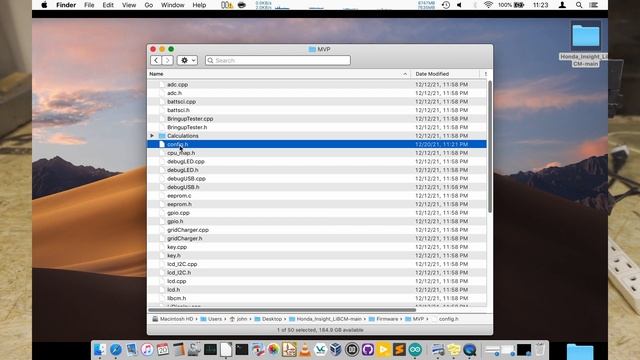Sort by Date Modified column
Viewport: 640px width, 360px height.
[x=446, y=74]
